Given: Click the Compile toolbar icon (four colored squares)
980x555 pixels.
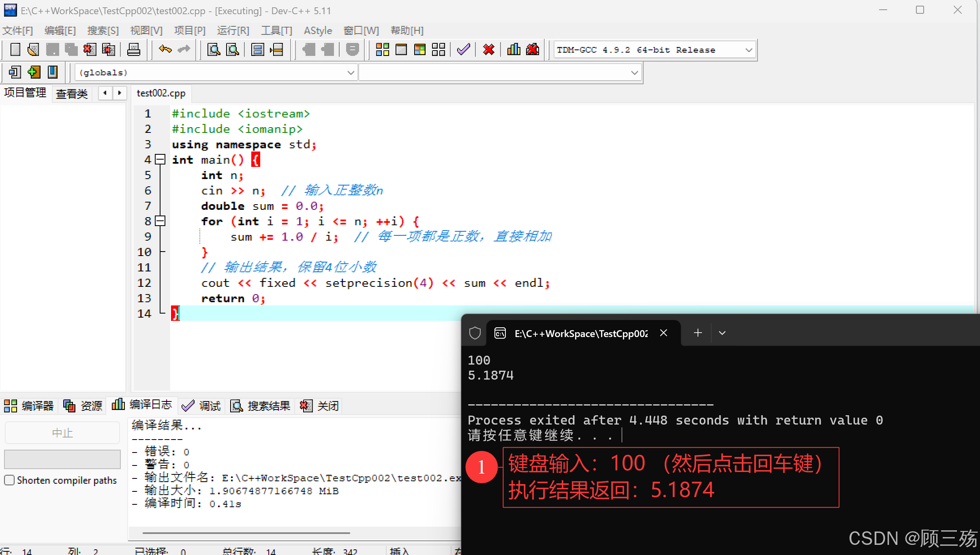Looking at the screenshot, I should click(382, 50).
